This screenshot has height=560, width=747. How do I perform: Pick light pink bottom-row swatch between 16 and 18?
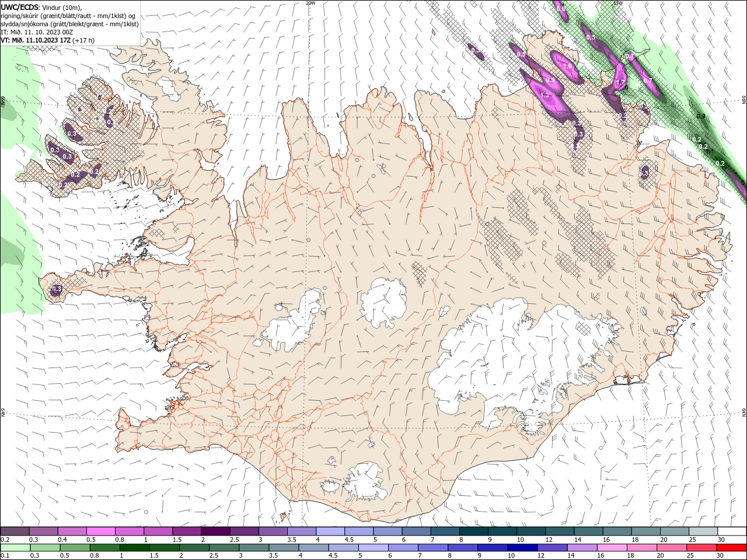[x=612, y=548]
